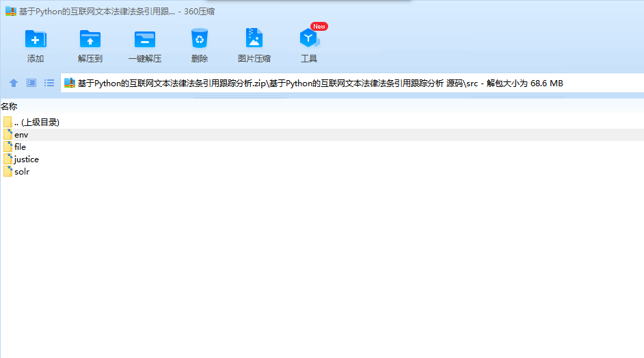Click the address bar archive path text
Image resolution: width=644 pixels, height=358 pixels.
[320, 84]
